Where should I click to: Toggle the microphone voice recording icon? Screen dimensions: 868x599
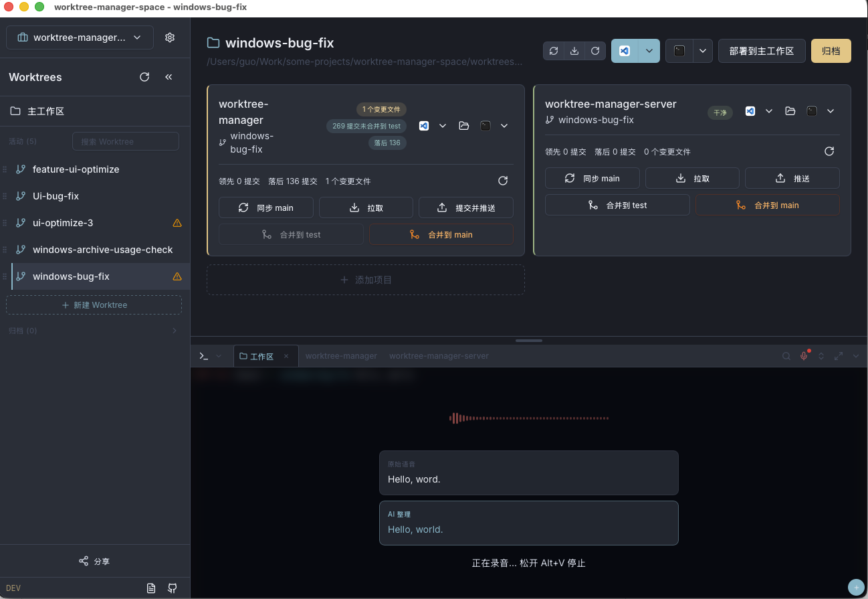[x=804, y=355]
